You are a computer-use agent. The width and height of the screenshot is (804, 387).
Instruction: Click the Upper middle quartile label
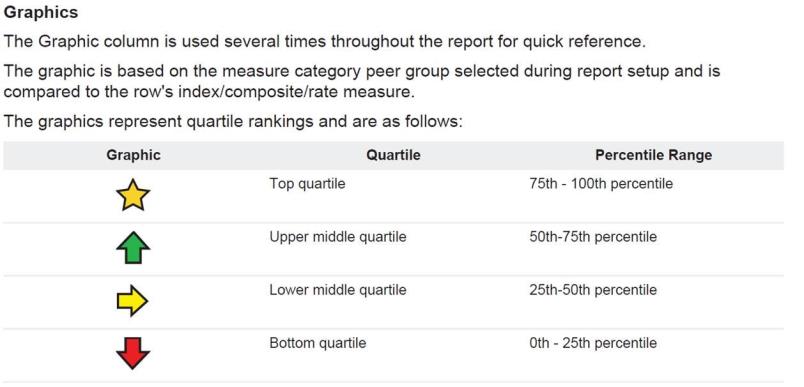pyautogui.click(x=338, y=237)
